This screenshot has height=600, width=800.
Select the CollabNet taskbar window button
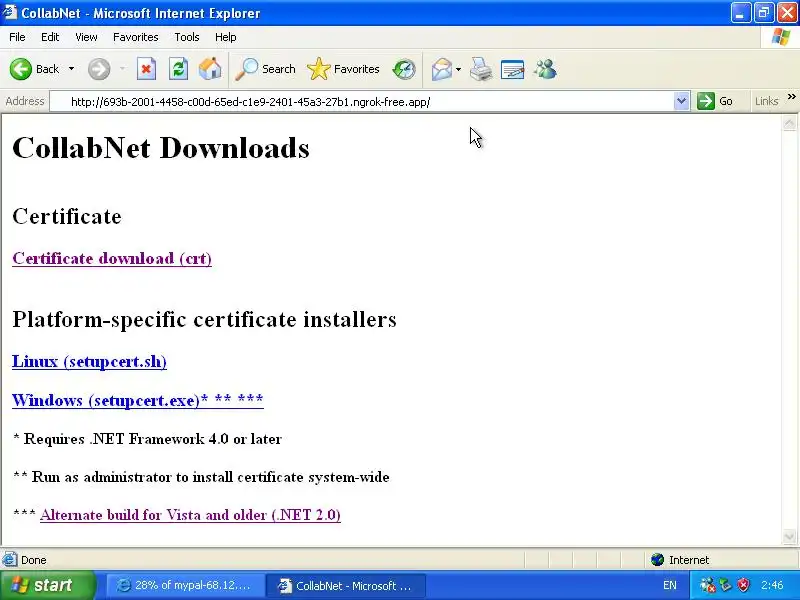[x=346, y=586]
